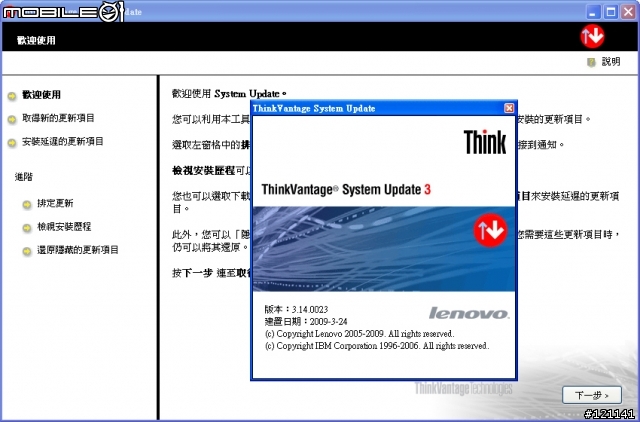Close the main System Update window
The image size is (640, 422).
pyautogui.click(x=629, y=12)
